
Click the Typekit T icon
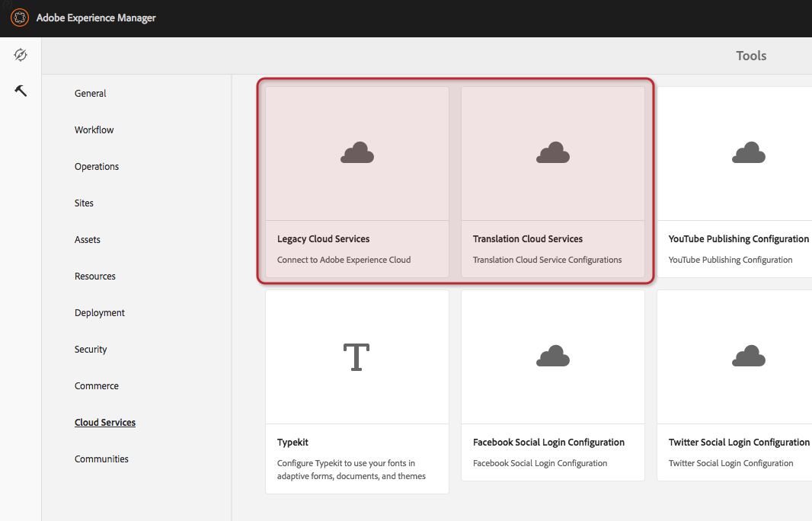click(x=356, y=356)
